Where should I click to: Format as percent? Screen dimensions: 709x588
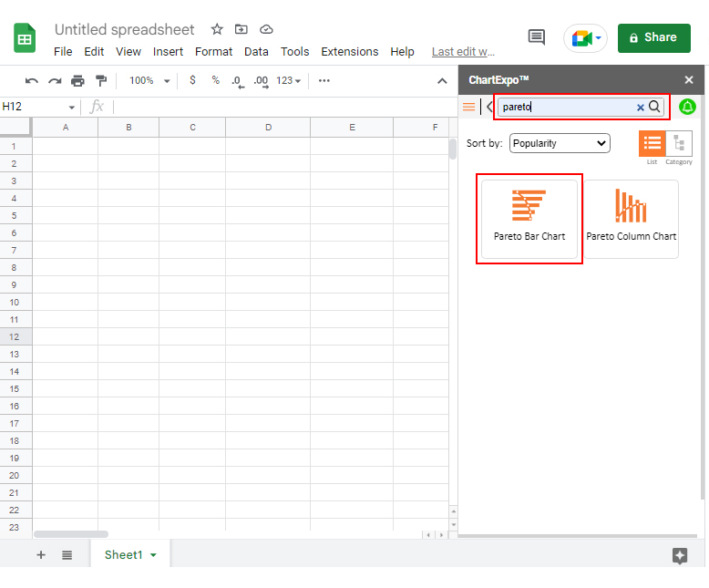[x=216, y=80]
